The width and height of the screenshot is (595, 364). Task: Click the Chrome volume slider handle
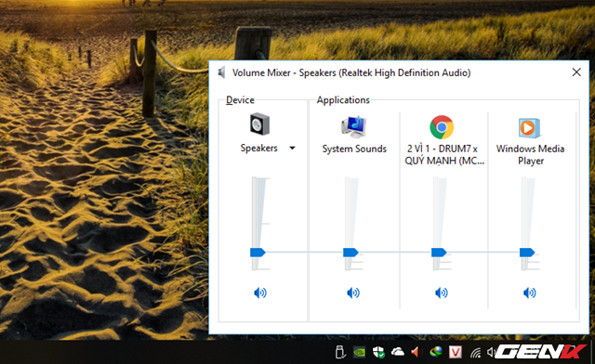click(x=439, y=253)
